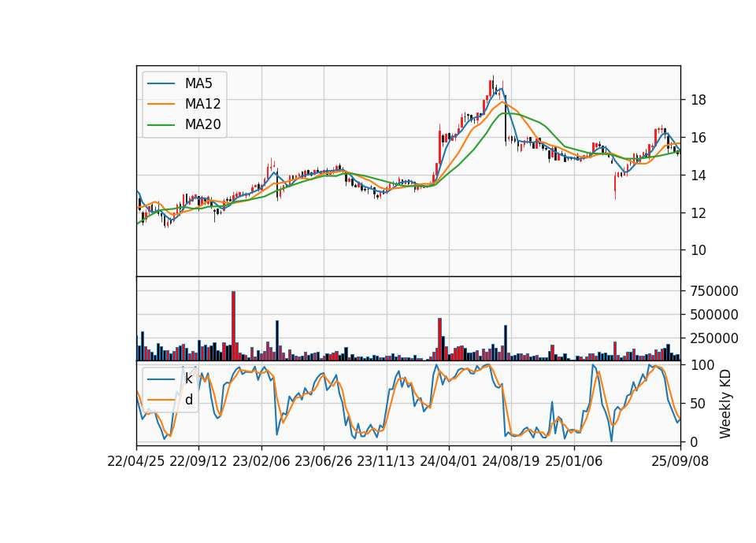Click the 23/06/26 date axis label

pyautogui.click(x=324, y=461)
